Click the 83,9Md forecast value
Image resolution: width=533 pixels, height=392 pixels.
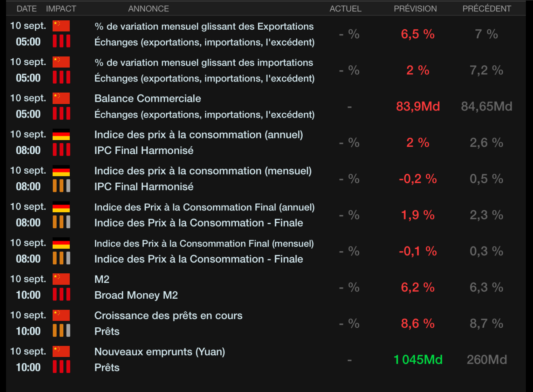click(418, 106)
